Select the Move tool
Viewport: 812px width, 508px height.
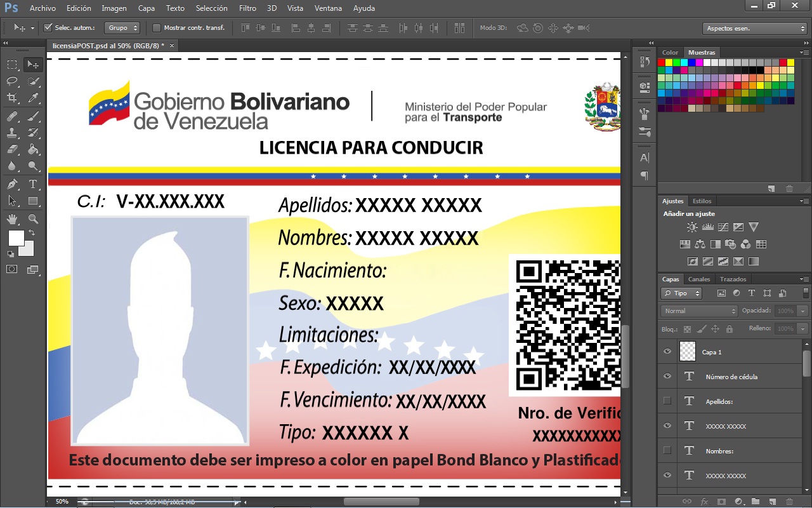pos(33,64)
